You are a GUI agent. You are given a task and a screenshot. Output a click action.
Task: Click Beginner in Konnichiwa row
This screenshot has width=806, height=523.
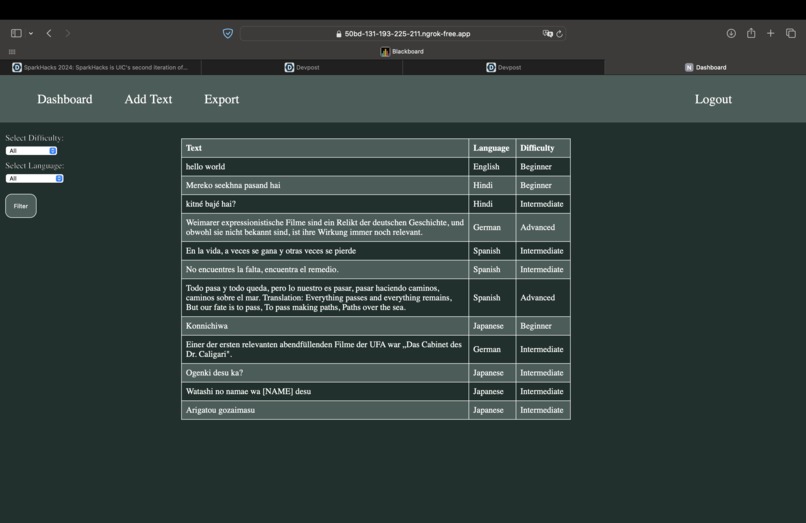[x=536, y=326]
